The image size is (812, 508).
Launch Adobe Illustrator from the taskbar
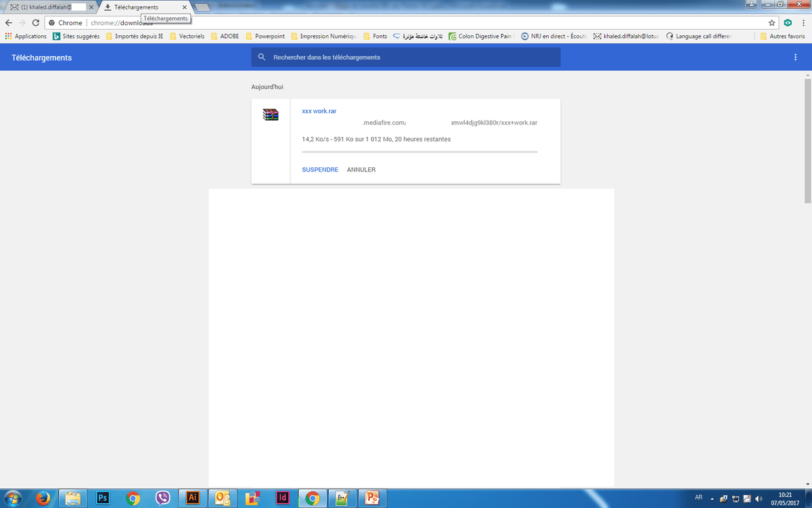click(x=193, y=498)
